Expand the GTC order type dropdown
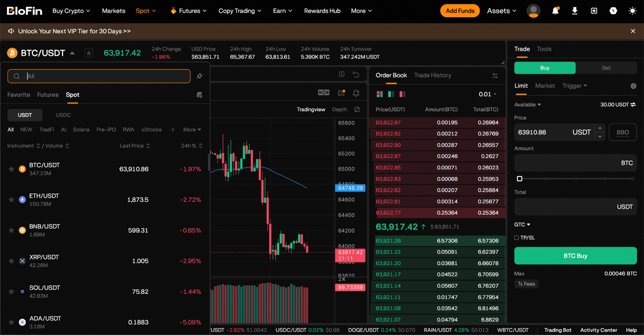This screenshot has width=644, height=335. coord(522,225)
